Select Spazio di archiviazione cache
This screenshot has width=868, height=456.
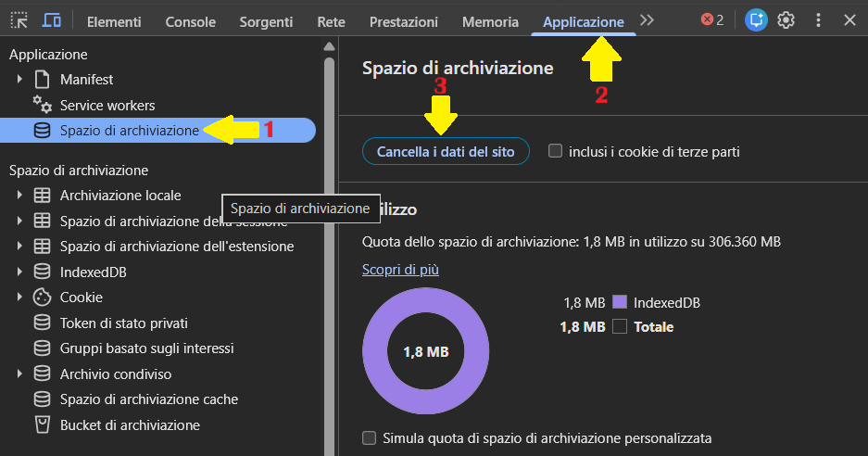(149, 399)
